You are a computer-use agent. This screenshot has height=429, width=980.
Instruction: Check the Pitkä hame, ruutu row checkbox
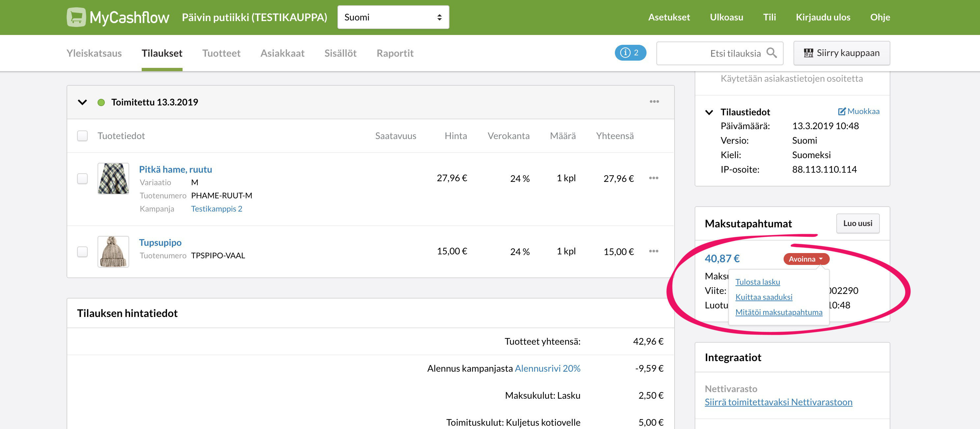tap(82, 178)
